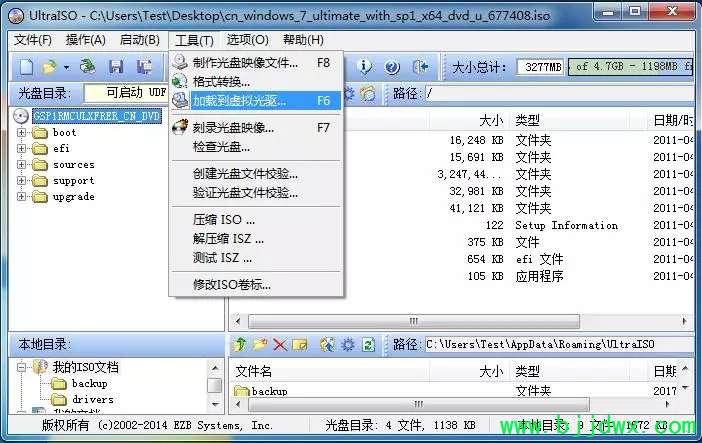Click the green refresh icon in local toolbar
The height and width of the screenshot is (443, 702).
pos(368,344)
